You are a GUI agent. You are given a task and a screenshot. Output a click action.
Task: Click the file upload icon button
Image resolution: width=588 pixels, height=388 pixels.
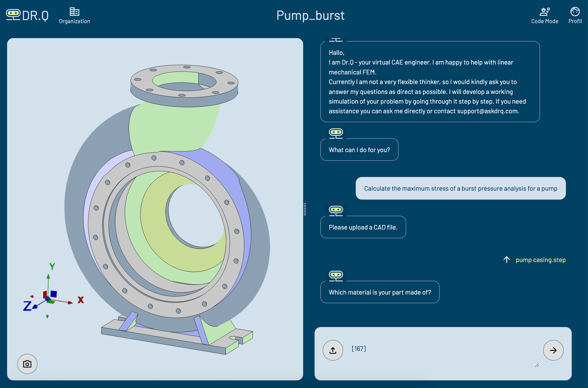coord(333,350)
